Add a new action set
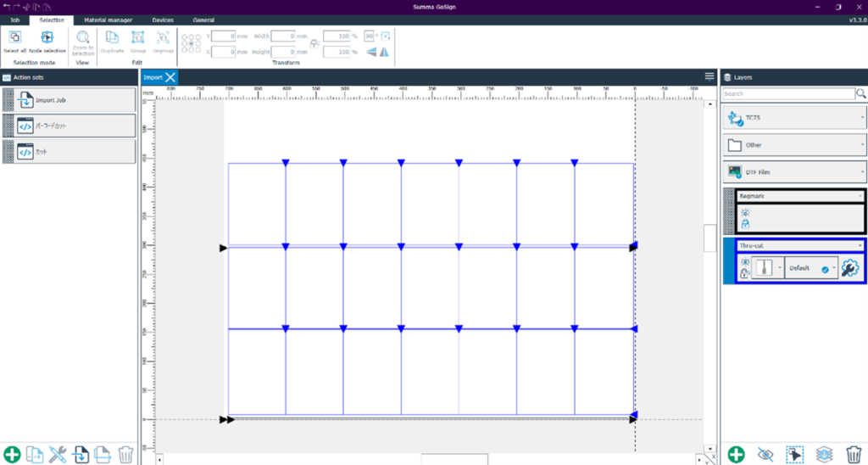The image size is (868, 465). coord(12,455)
